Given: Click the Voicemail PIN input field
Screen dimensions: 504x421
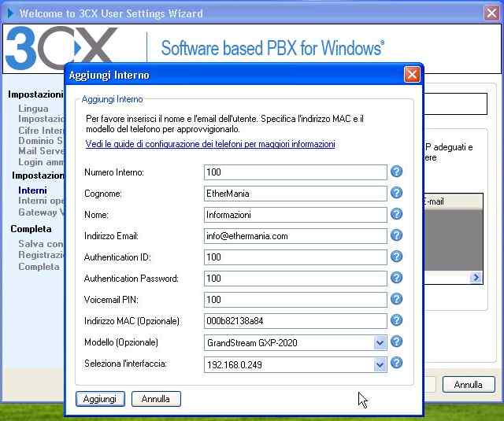Looking at the screenshot, I should (295, 300).
